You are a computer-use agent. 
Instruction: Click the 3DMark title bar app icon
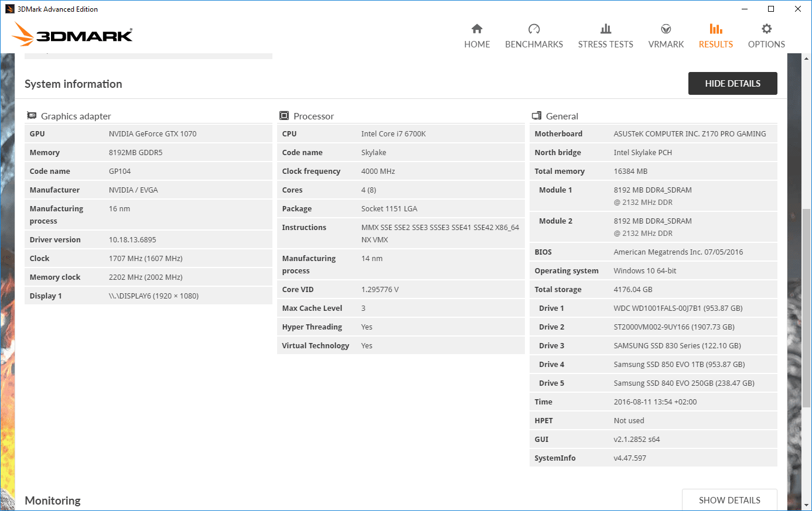tap(9, 9)
